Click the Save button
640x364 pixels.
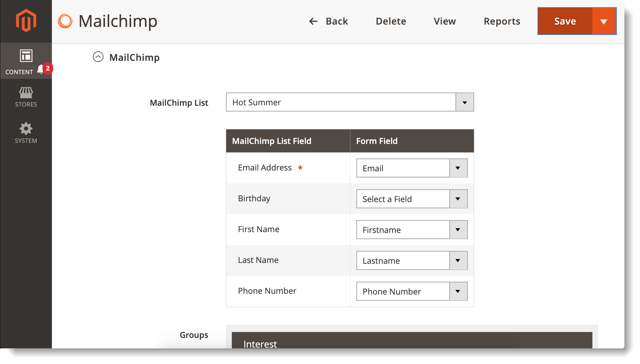[x=565, y=21]
